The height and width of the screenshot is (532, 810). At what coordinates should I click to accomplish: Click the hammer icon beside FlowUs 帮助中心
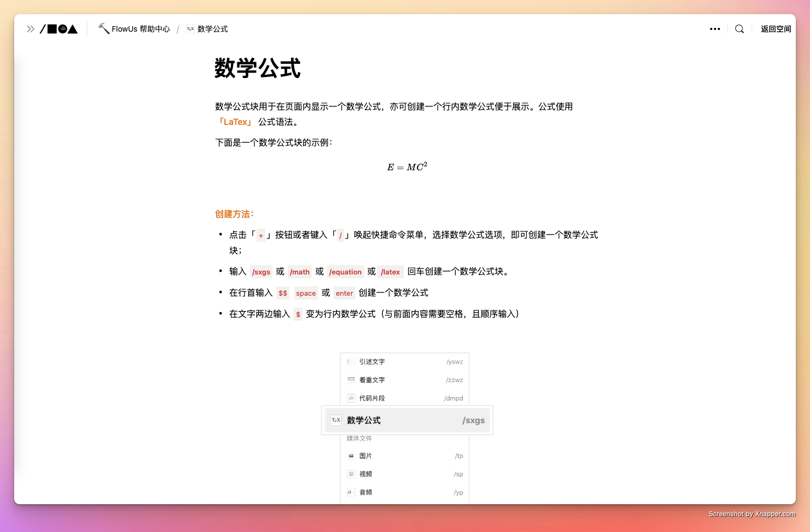click(103, 28)
